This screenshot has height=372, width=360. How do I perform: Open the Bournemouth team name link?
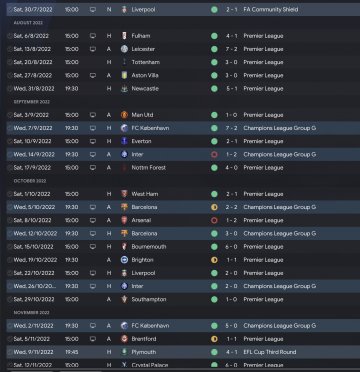149,247
